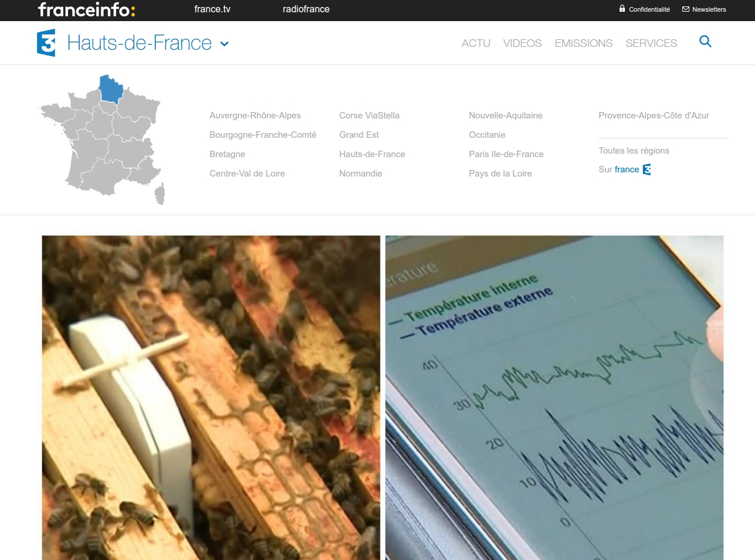
Task: Click the Newsletters envelope icon
Action: point(686,9)
